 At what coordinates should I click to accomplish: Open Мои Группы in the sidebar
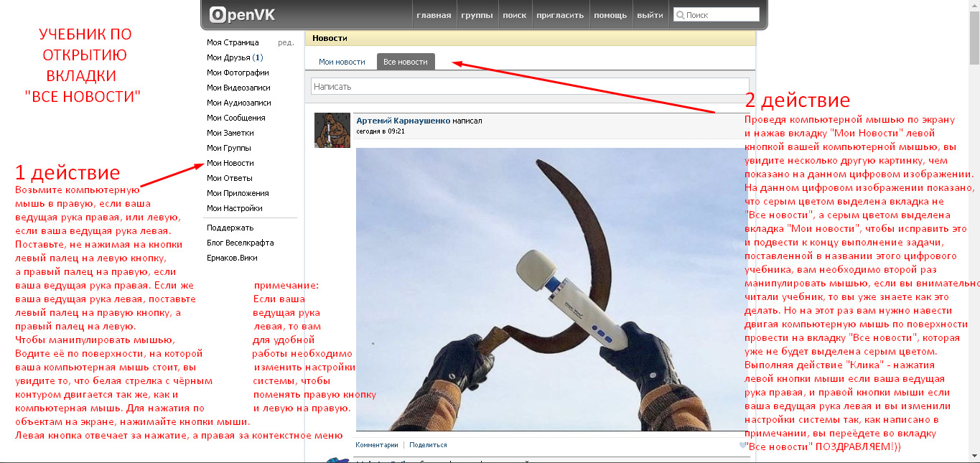coord(229,148)
